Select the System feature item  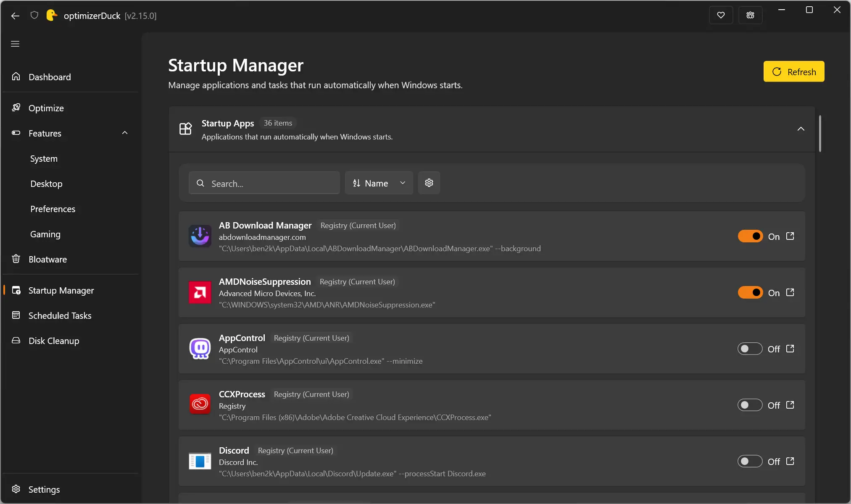(71, 158)
